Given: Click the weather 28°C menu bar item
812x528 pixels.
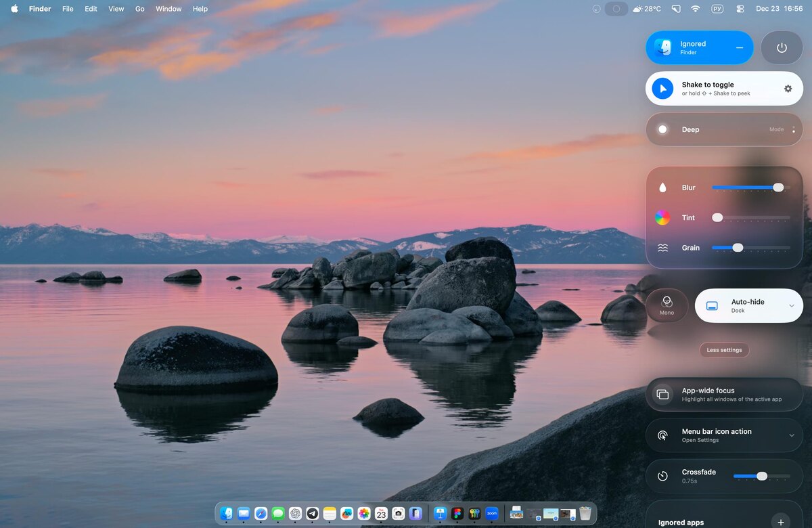Looking at the screenshot, I should click(x=647, y=9).
